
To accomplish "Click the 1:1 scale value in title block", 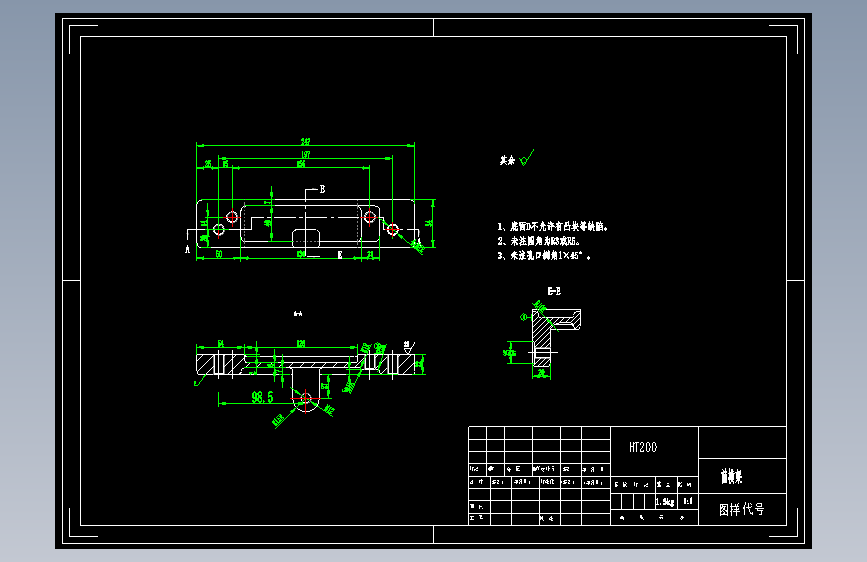I will click(687, 501).
